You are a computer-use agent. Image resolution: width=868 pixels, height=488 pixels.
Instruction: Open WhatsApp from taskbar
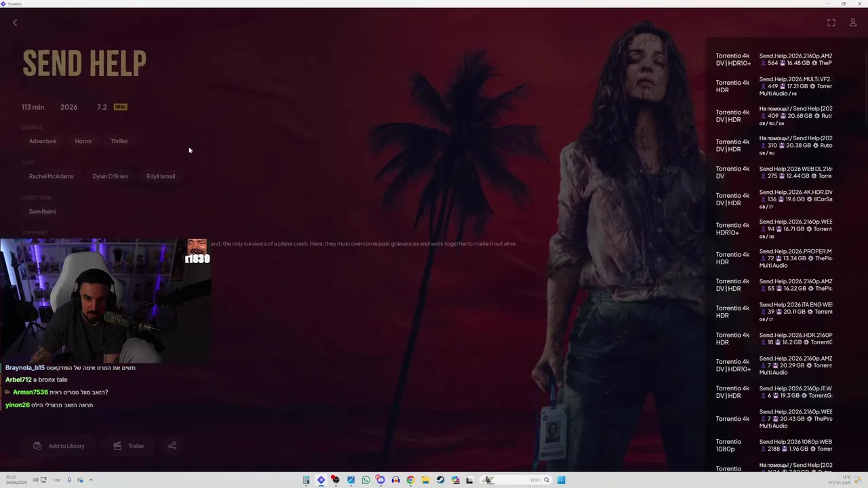point(366,480)
